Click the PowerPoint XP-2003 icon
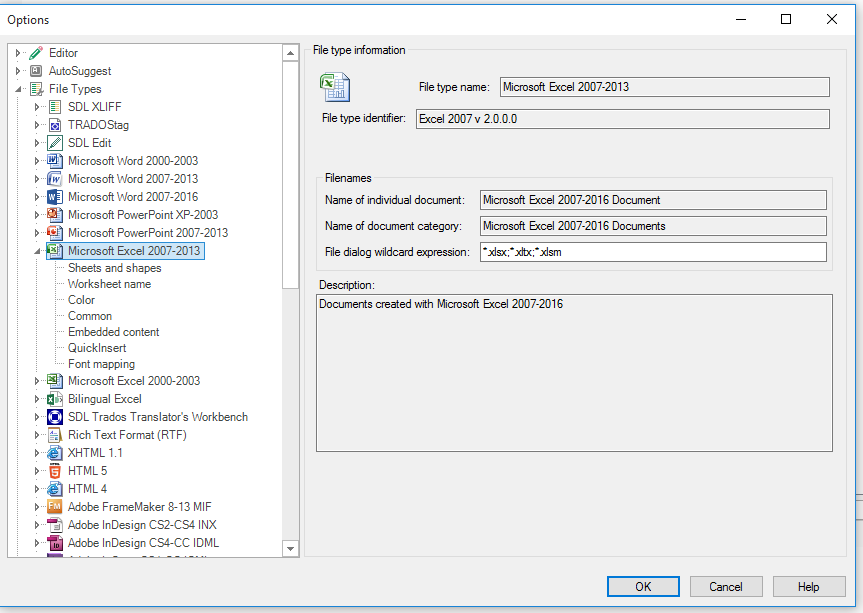 55,215
